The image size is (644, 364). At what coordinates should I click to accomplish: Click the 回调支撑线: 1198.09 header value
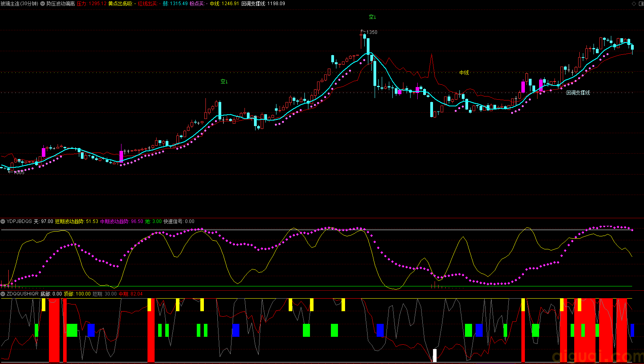click(x=263, y=4)
